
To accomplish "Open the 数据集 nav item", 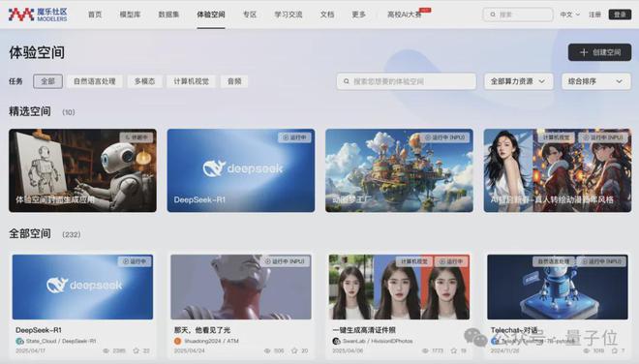I will [x=168, y=15].
